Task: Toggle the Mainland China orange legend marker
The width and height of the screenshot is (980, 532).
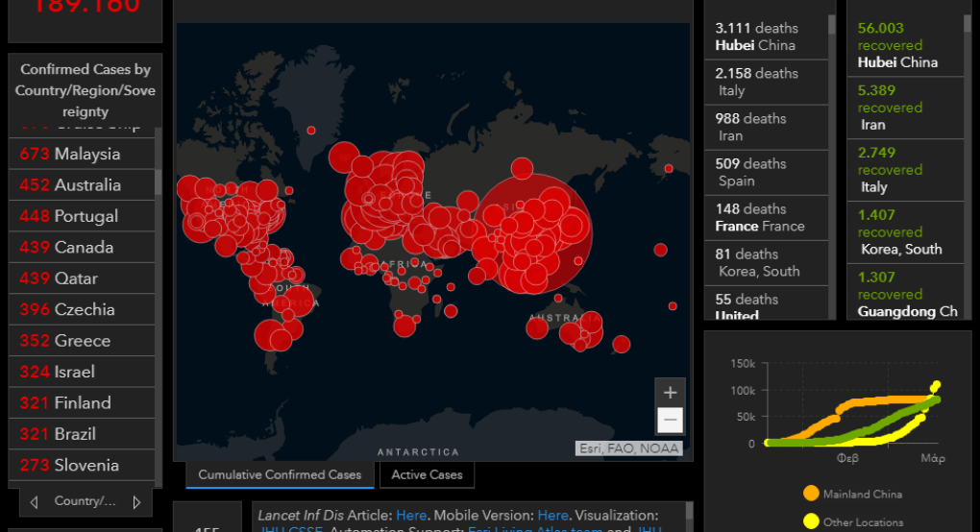Action: (x=811, y=494)
